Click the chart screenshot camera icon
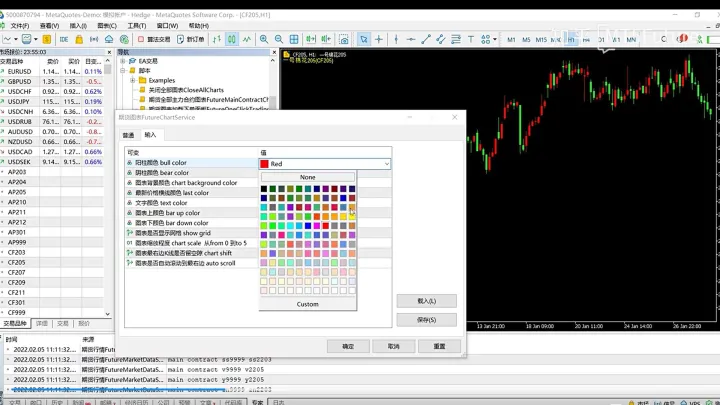Viewport: 720px width, 405px height. (343, 39)
